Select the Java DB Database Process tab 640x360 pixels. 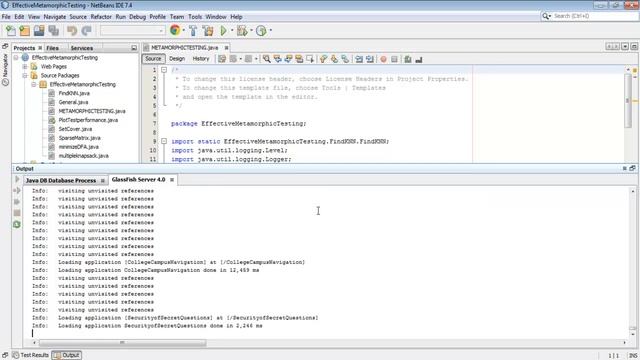(x=61, y=180)
